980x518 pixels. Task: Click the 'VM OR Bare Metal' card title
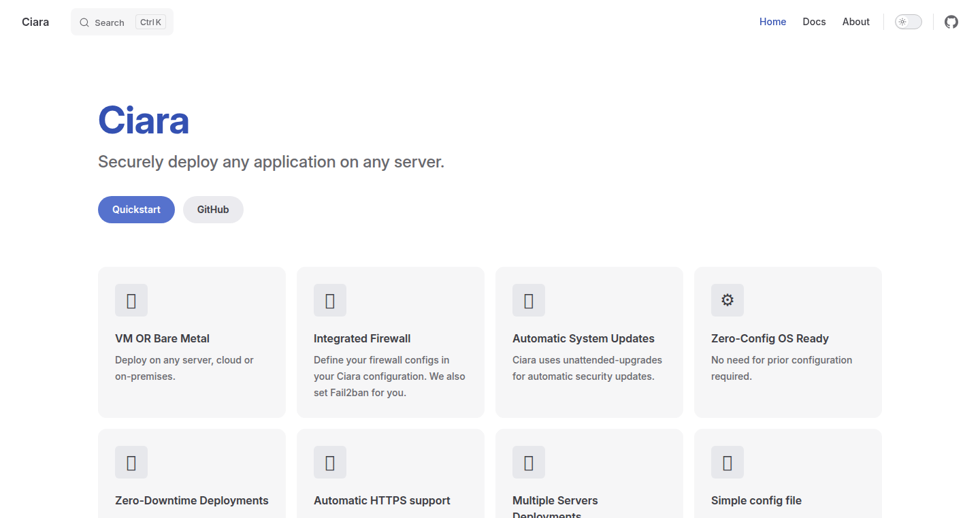click(162, 338)
